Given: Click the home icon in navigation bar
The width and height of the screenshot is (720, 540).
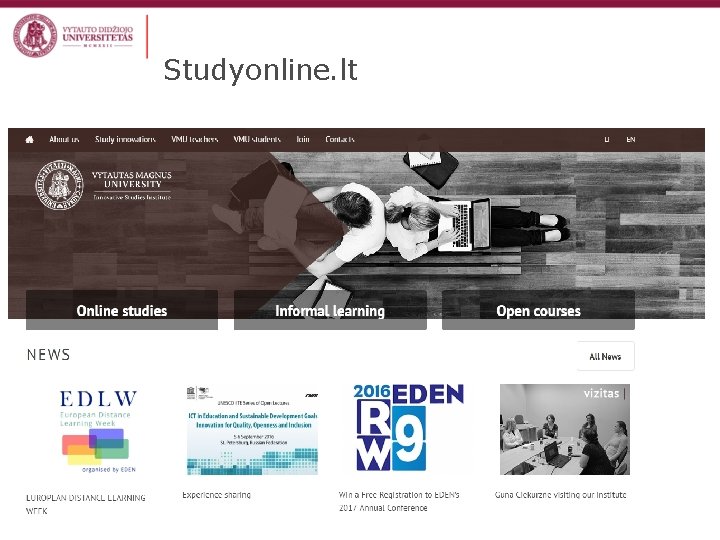Looking at the screenshot, I should coord(29,140).
